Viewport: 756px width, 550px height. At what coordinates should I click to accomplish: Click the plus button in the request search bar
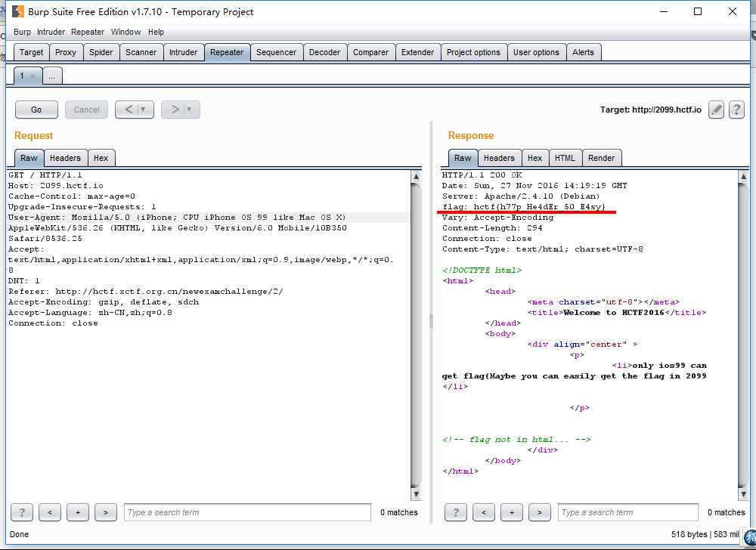[x=78, y=512]
